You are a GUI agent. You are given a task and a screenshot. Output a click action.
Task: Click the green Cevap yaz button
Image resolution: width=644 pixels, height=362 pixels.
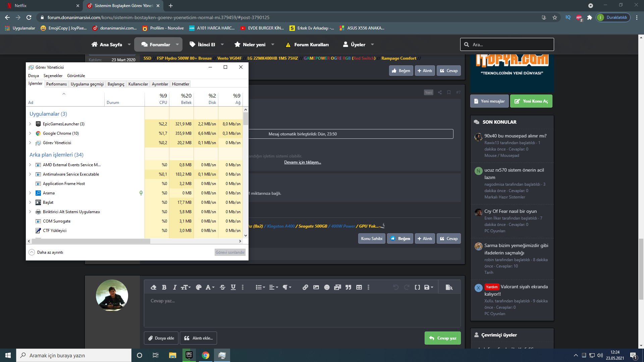442,338
